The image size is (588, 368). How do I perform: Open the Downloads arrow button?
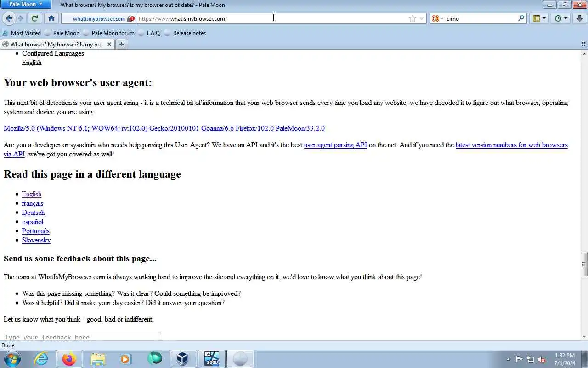point(579,18)
